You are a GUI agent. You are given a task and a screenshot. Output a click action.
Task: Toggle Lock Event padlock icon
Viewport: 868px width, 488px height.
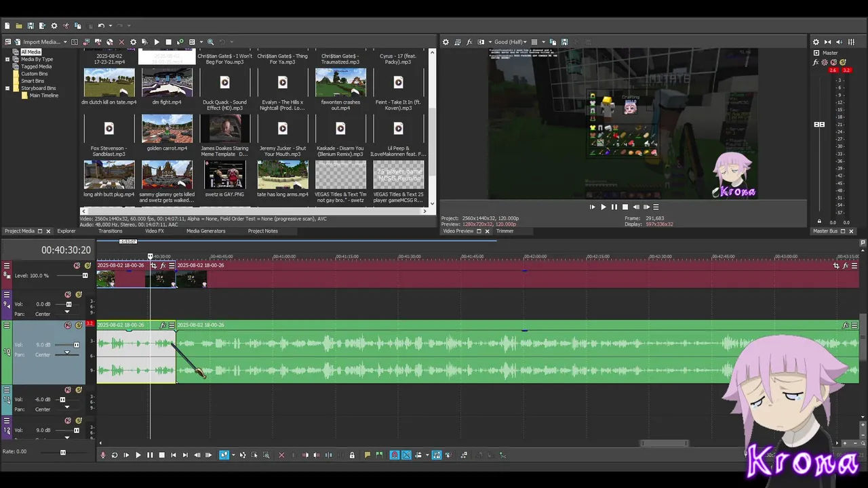[352, 455]
